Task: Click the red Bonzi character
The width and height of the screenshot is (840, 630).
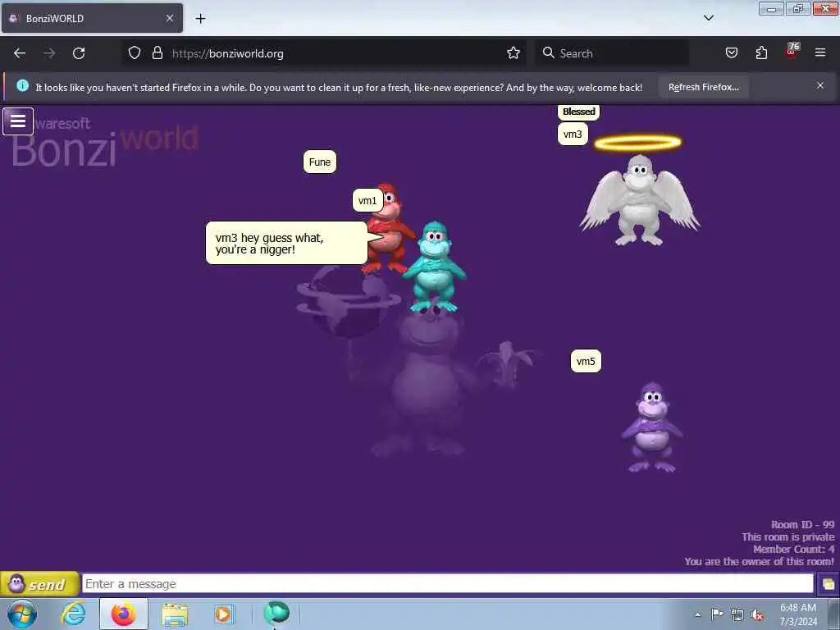Action: click(390, 228)
